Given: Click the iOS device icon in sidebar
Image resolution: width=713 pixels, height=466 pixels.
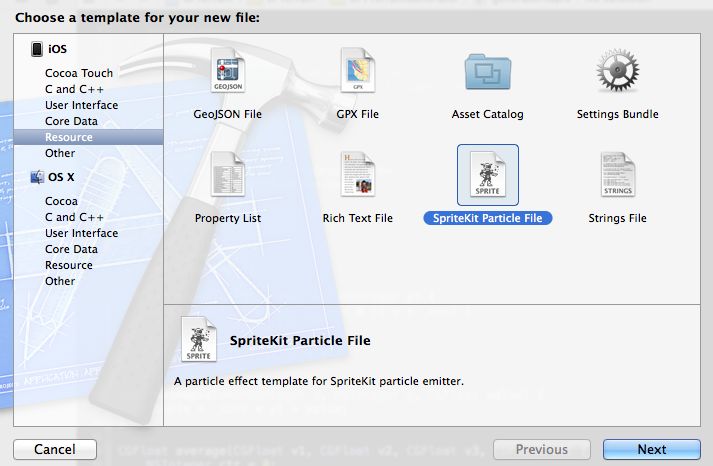Looking at the screenshot, I should 37,49.
